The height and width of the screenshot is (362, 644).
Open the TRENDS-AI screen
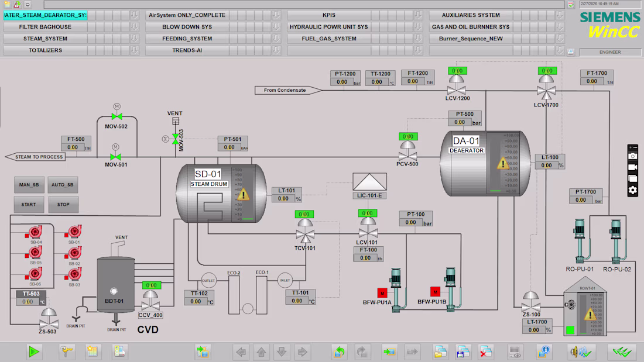tap(187, 50)
